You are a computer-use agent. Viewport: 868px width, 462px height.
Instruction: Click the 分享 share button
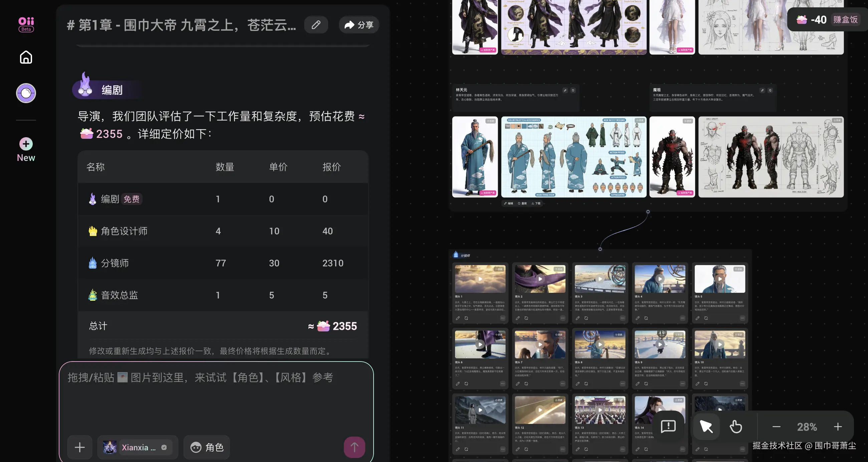coord(359,25)
